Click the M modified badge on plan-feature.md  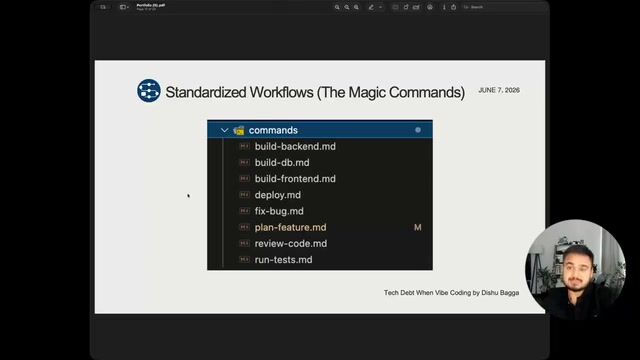[418, 227]
